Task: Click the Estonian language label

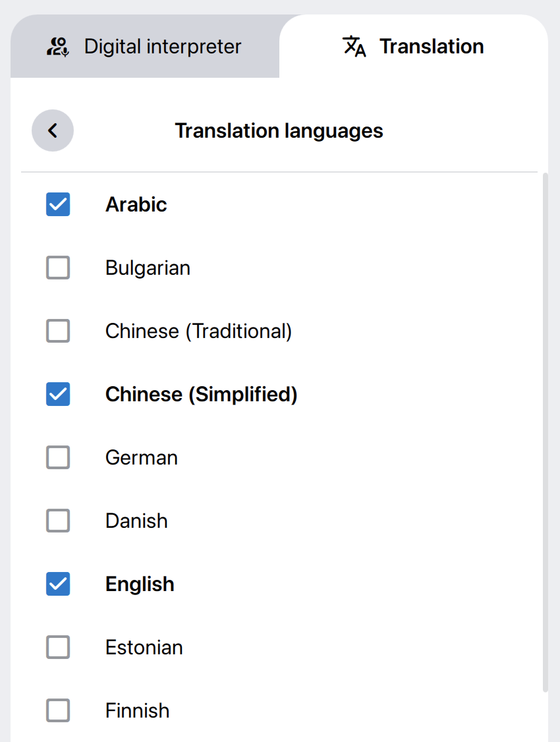Action: tap(144, 647)
